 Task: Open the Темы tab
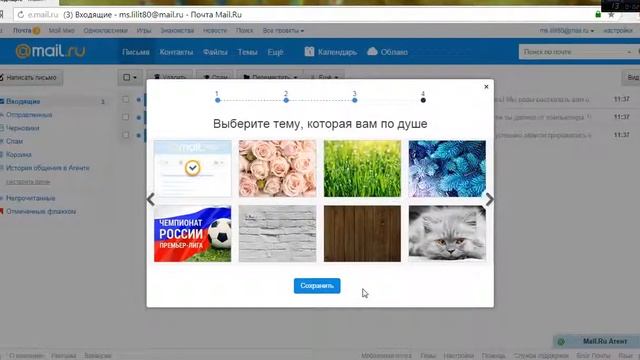247,52
